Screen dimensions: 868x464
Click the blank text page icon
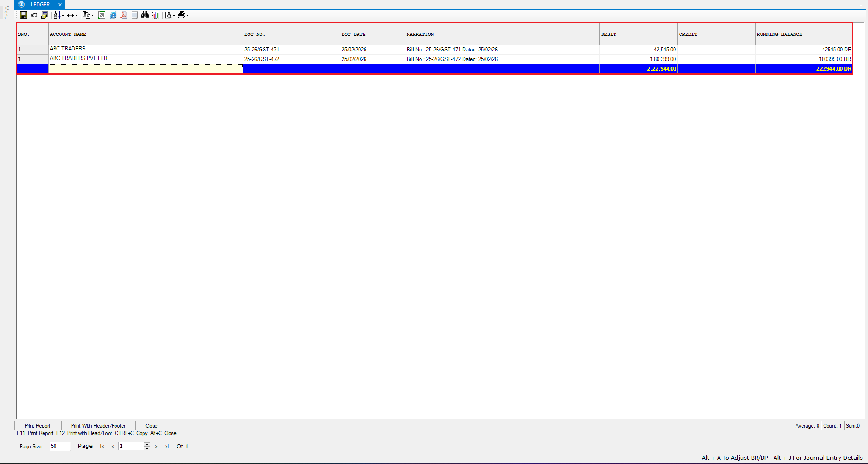coord(134,15)
